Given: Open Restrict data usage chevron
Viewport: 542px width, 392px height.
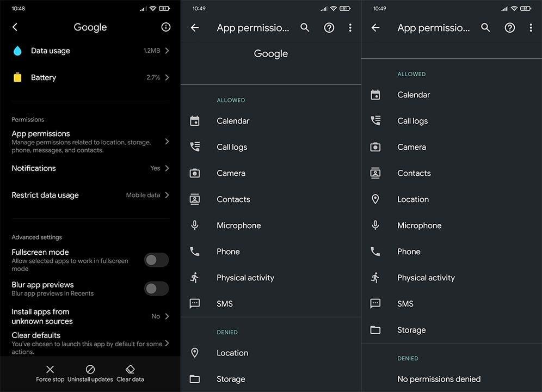Looking at the screenshot, I should click(167, 195).
